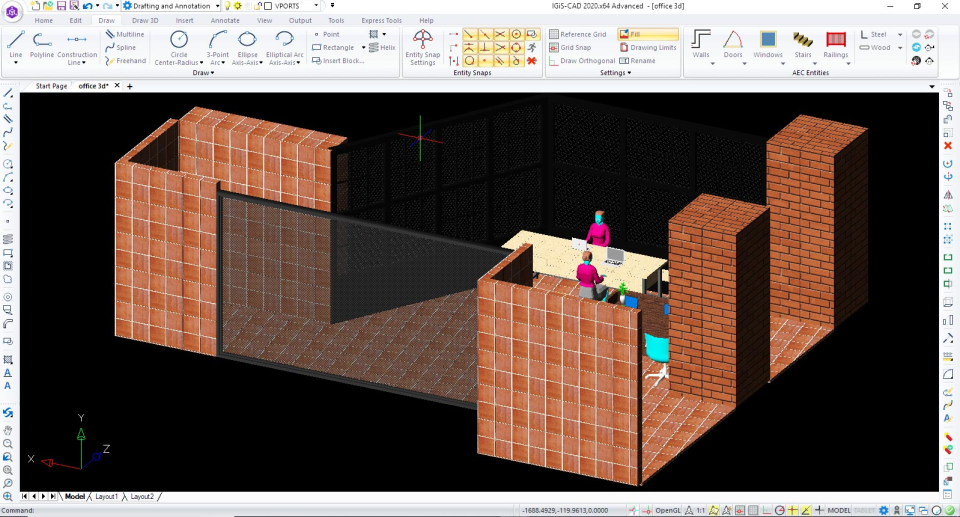Click the pan hand icon in left toolbar
Image resolution: width=960 pixels, height=517 pixels.
tap(8, 430)
